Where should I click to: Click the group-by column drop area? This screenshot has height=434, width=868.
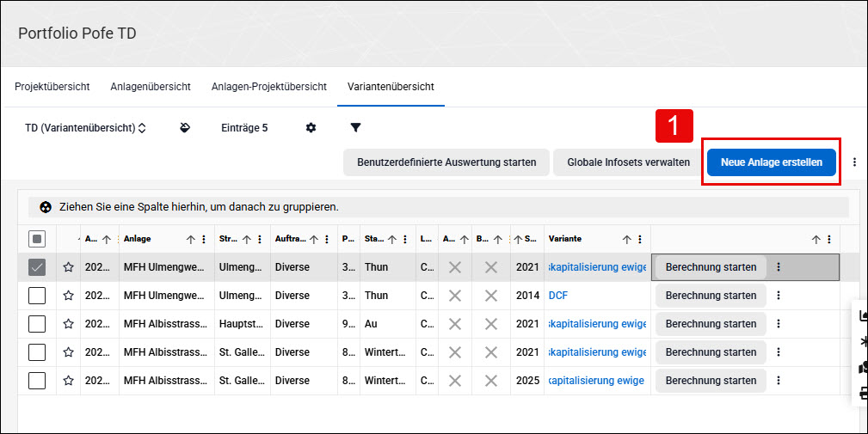click(x=439, y=207)
